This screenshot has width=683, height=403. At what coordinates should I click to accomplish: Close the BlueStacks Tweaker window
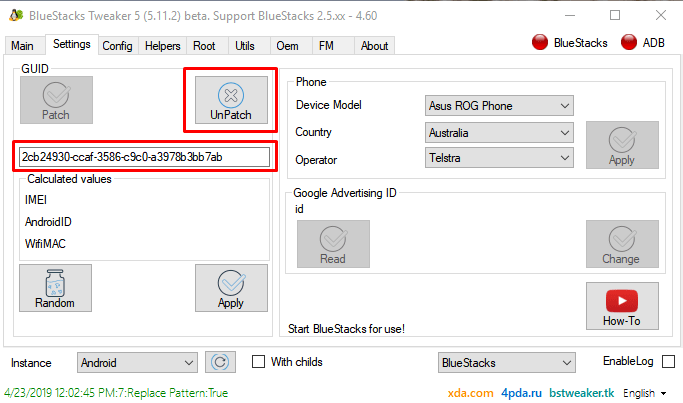[x=661, y=15]
